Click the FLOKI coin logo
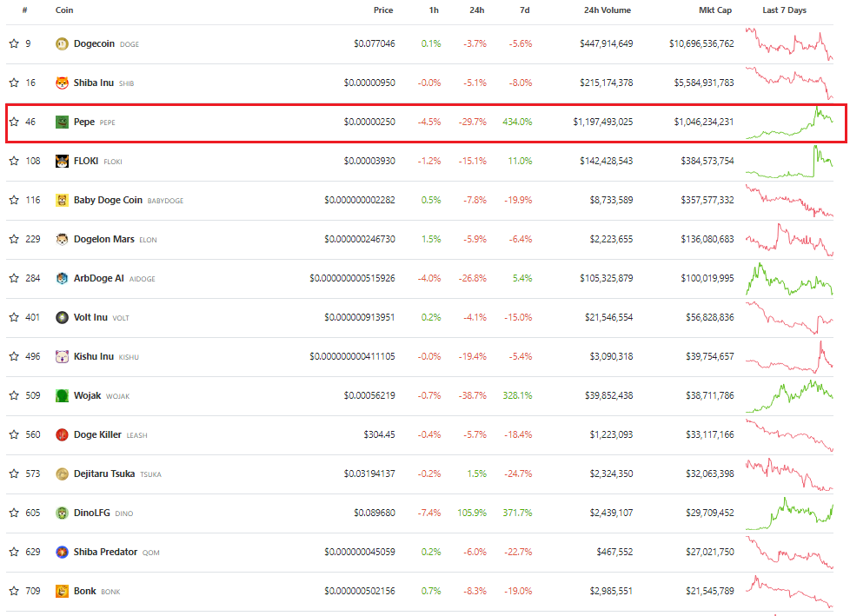850x616 pixels. (63, 161)
